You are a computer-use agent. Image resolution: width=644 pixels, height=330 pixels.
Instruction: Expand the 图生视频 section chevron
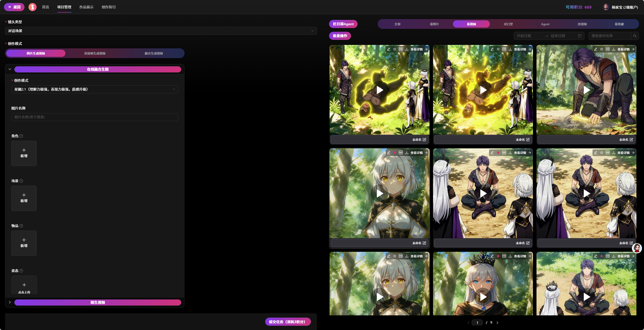point(10,302)
